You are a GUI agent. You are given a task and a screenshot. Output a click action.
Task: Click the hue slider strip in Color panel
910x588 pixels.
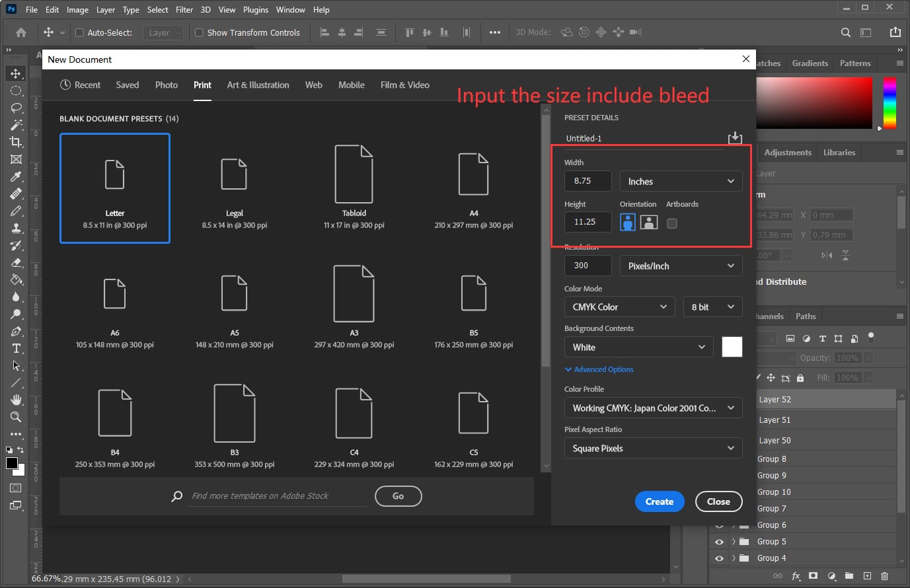tap(890, 102)
